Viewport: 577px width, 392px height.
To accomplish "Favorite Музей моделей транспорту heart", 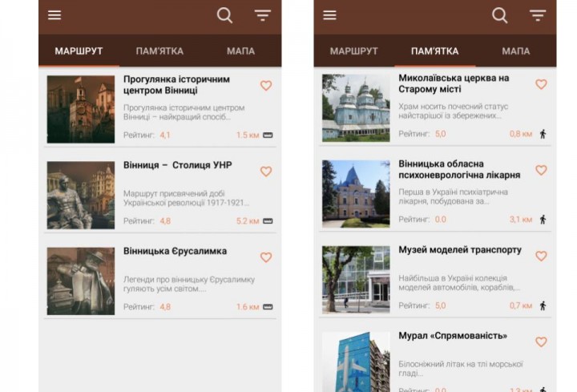I will 541,256.
